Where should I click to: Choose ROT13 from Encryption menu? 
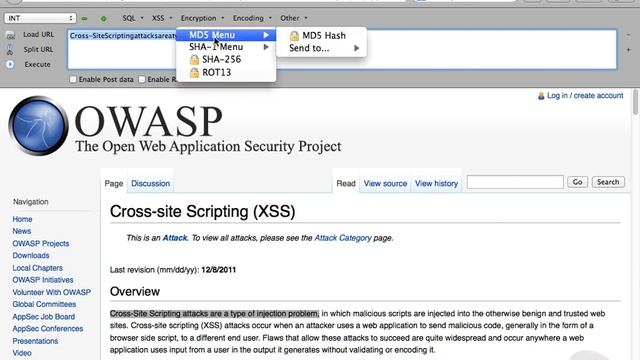point(226,73)
